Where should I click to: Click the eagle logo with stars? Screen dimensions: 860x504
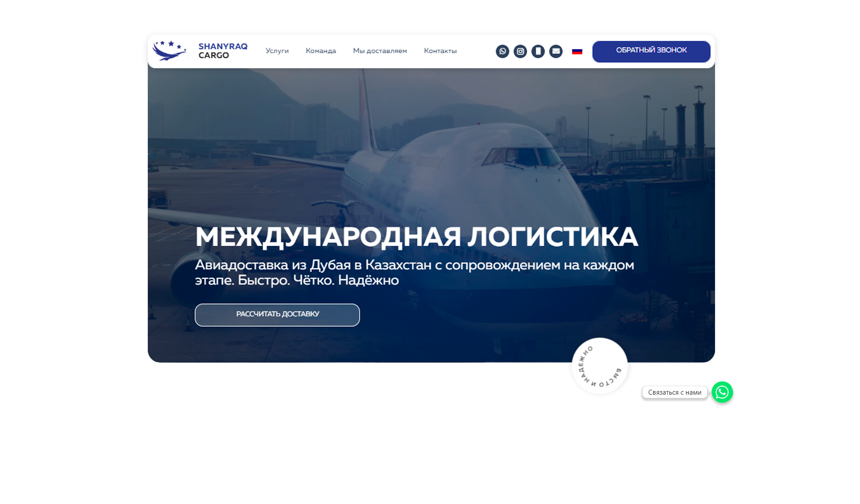tap(169, 51)
